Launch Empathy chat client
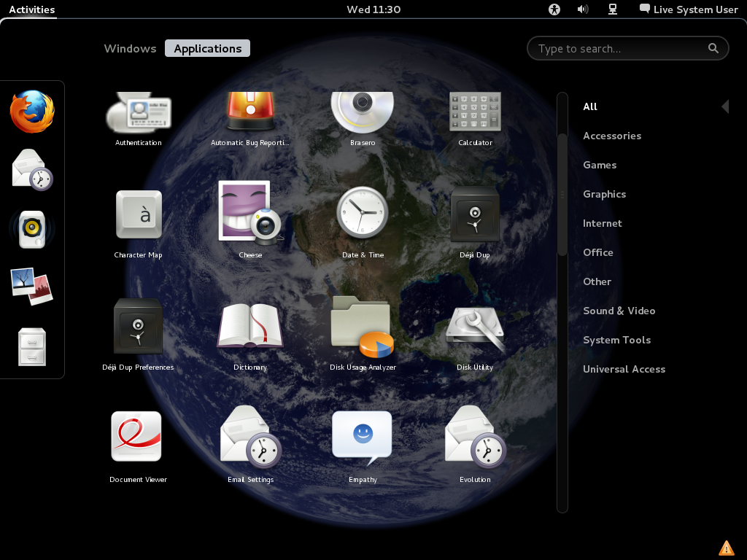This screenshot has width=747, height=560. pyautogui.click(x=363, y=447)
